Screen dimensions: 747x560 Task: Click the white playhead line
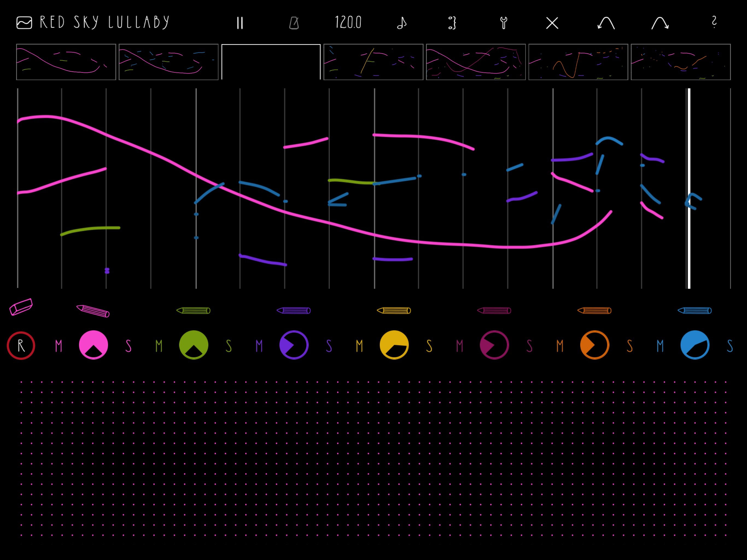click(689, 188)
